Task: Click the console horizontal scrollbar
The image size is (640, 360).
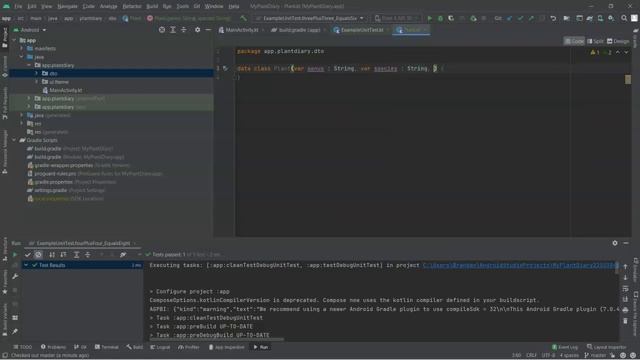Action: 216,339
